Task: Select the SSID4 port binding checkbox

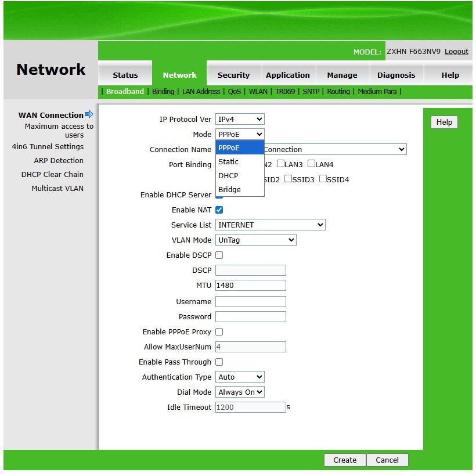Action: tap(323, 179)
